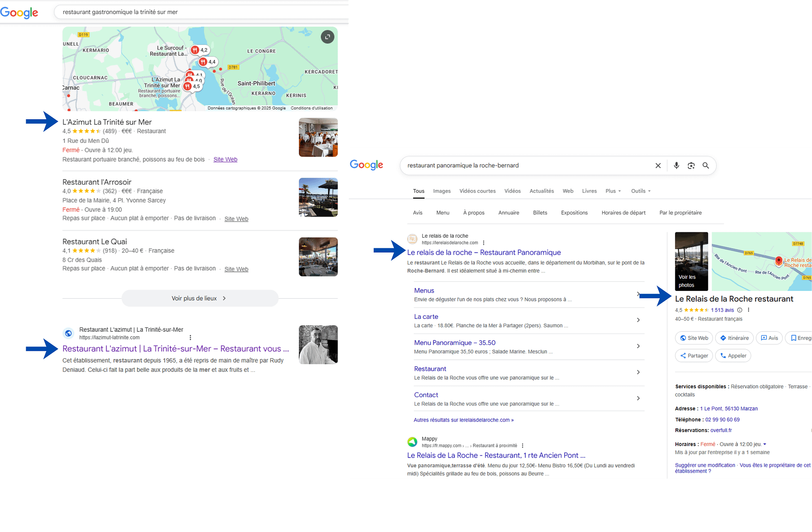Expand the Menu Panoramique sitelink chevron
This screenshot has height=532, width=812.
[638, 346]
